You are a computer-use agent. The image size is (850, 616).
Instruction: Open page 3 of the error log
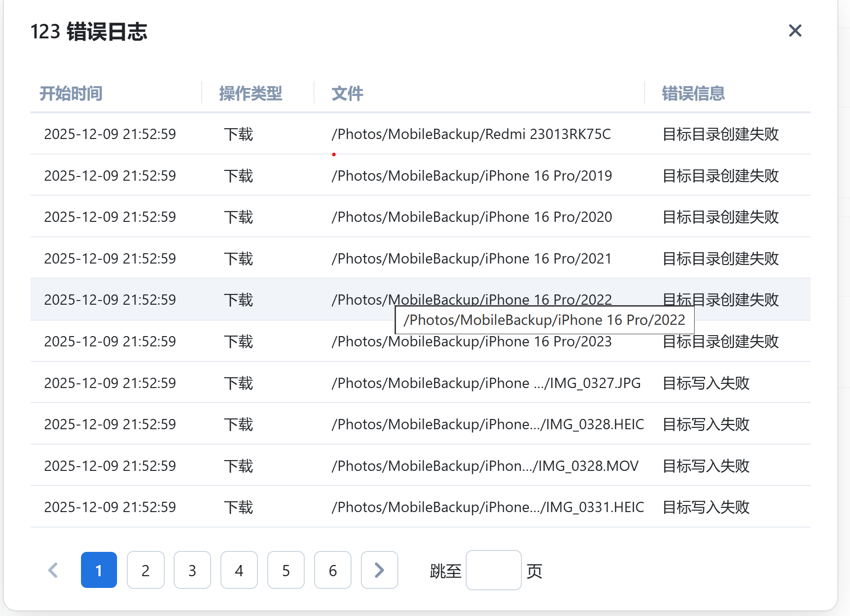192,570
